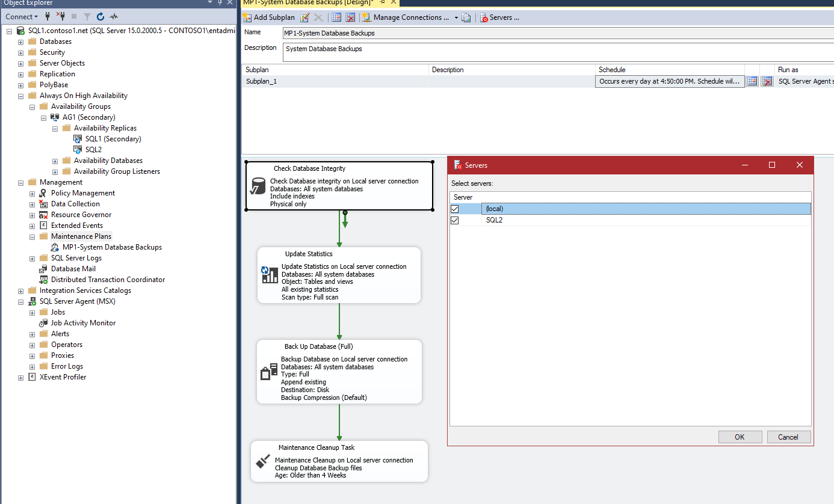Click the XEvent Profiler icon
The width and height of the screenshot is (834, 504).
[x=32, y=377]
